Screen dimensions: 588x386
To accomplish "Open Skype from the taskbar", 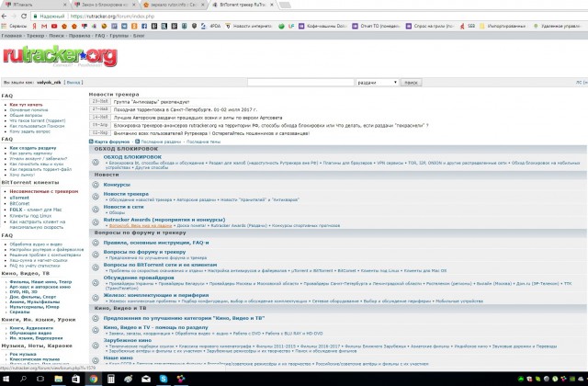I will 164,379.
